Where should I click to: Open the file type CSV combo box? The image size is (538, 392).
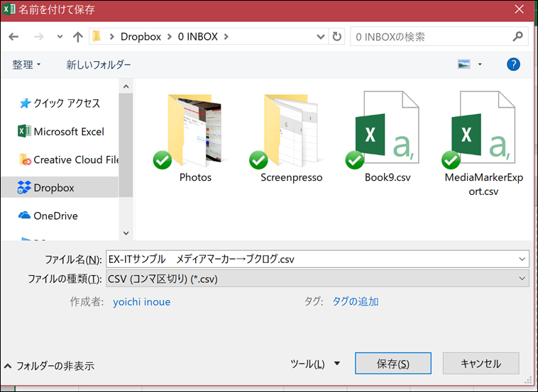point(317,279)
